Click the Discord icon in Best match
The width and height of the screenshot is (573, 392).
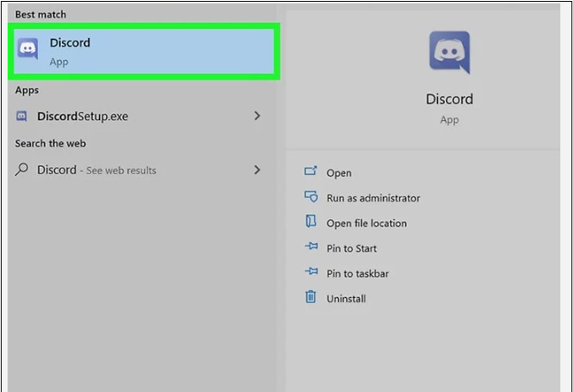click(x=28, y=48)
